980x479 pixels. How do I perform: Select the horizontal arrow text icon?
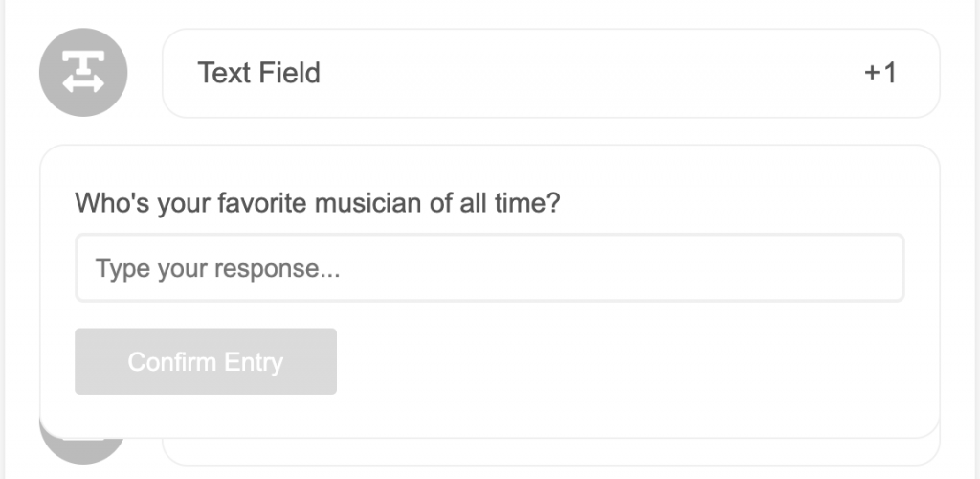pos(83,73)
